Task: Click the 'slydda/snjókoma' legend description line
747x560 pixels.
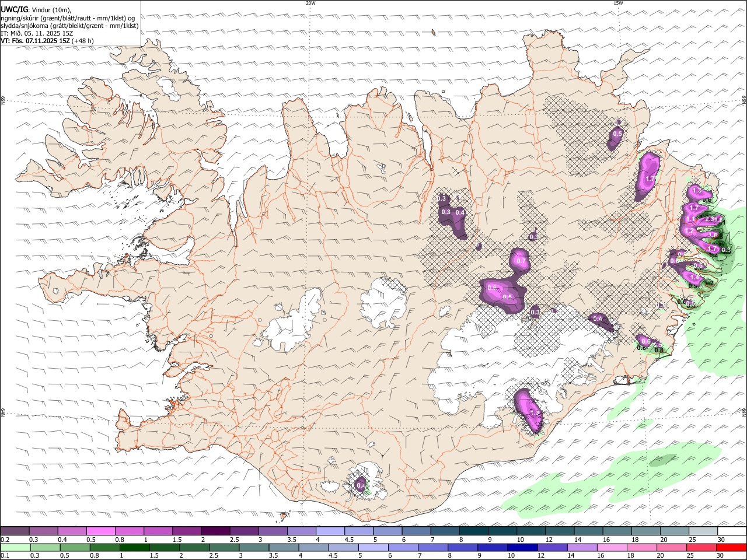Action: click(69, 26)
